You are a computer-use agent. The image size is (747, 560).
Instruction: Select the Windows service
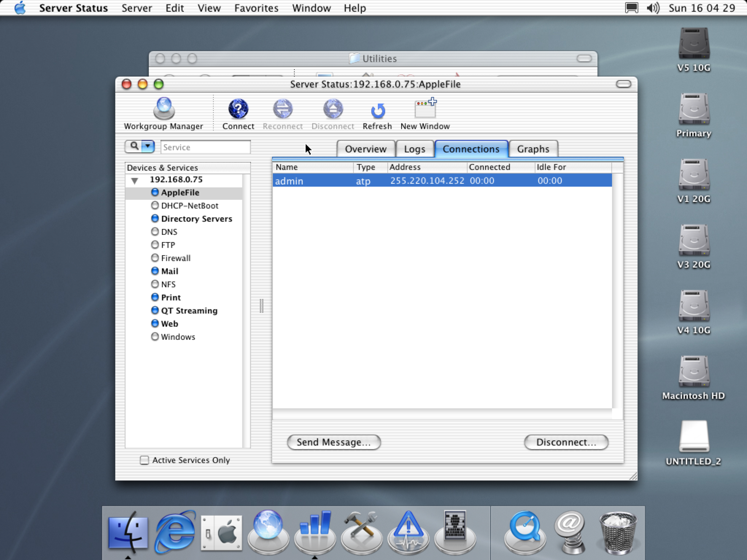coord(184,337)
